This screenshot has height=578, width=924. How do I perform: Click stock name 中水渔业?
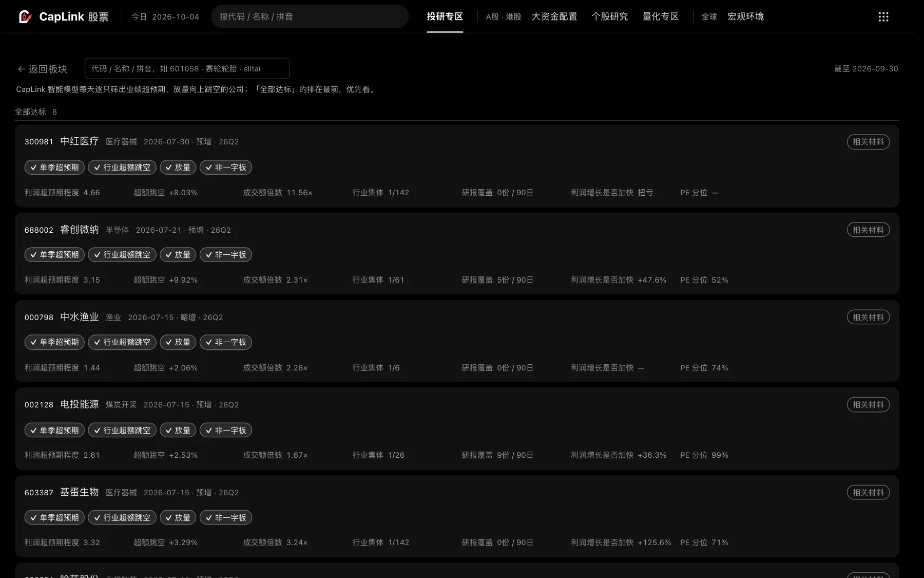click(x=79, y=317)
